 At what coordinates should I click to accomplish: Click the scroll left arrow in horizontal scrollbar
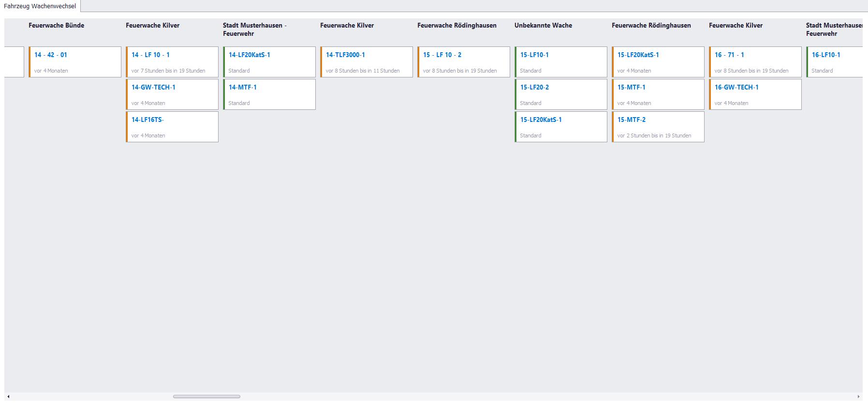(8, 396)
